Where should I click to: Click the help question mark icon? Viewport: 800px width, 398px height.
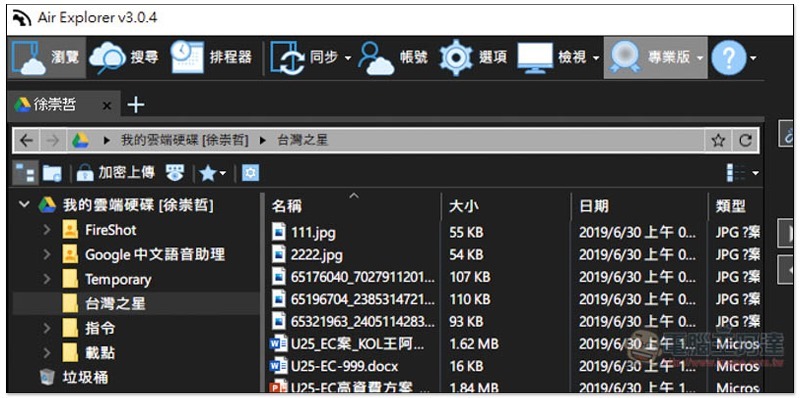point(729,58)
